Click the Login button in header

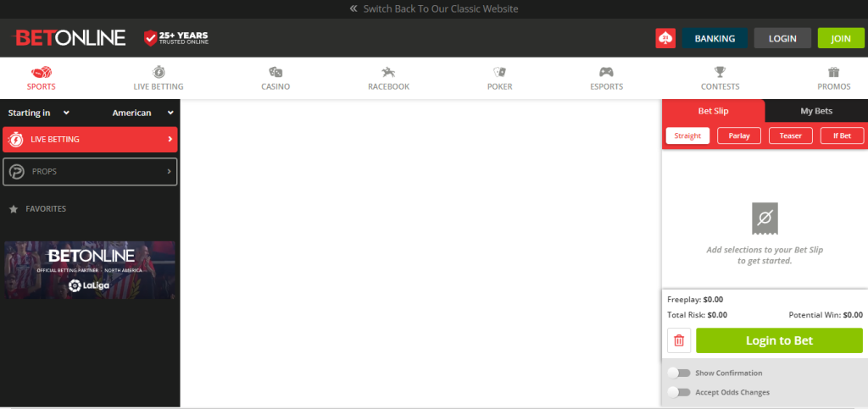pyautogui.click(x=782, y=39)
